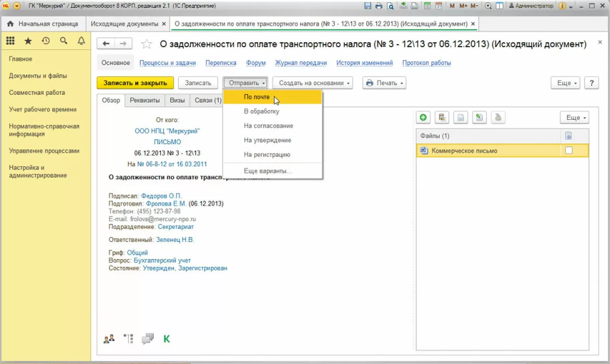Click the M- memory subtract button
This screenshot has height=364, width=610.
pyautogui.click(x=474, y=6)
